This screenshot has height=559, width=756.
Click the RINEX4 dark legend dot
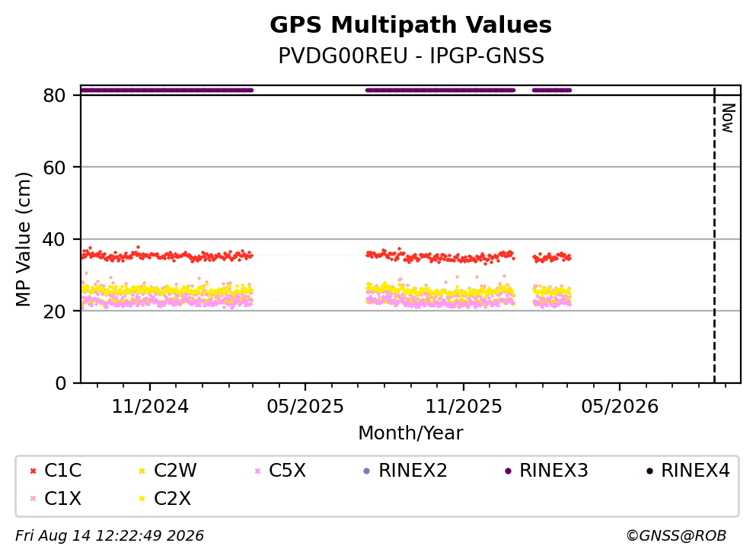[x=649, y=471]
